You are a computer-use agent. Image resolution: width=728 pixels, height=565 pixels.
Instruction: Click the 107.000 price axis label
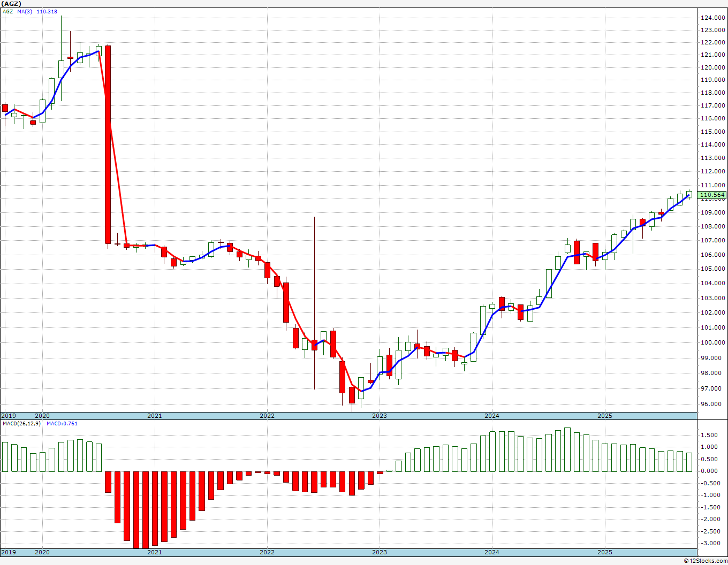click(713, 241)
